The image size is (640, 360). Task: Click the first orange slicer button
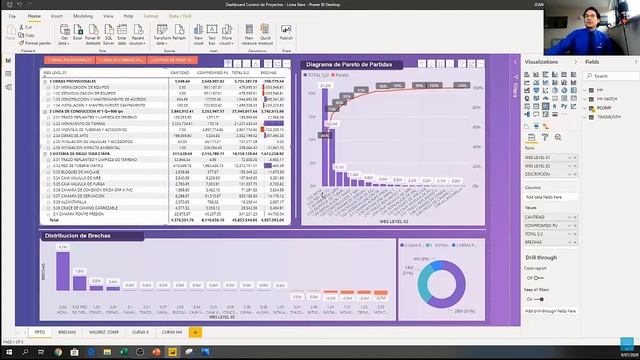[x=69, y=60]
